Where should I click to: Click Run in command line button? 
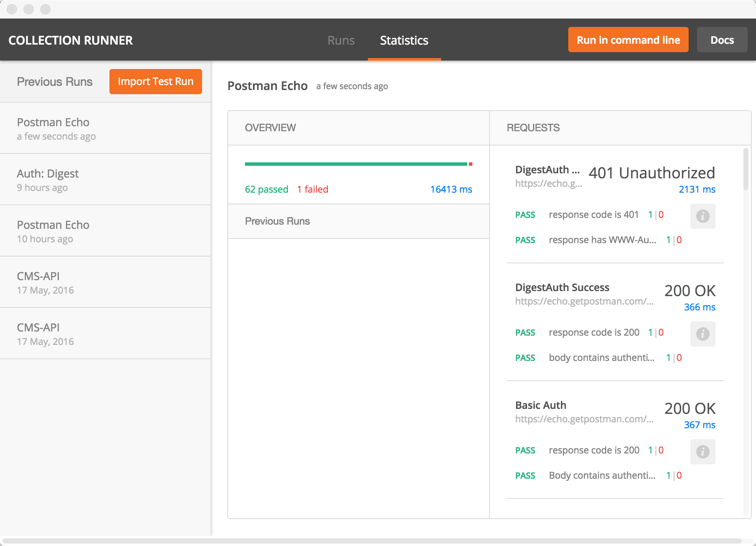[628, 40]
